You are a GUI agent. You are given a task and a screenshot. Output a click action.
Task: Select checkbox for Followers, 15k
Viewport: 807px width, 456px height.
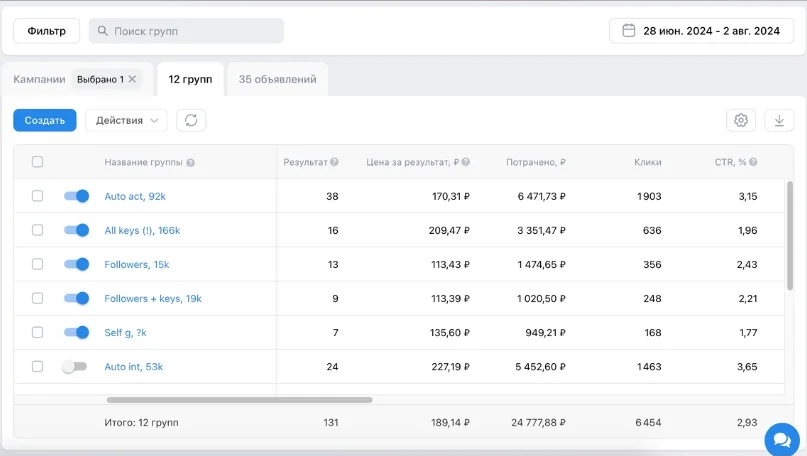38,265
